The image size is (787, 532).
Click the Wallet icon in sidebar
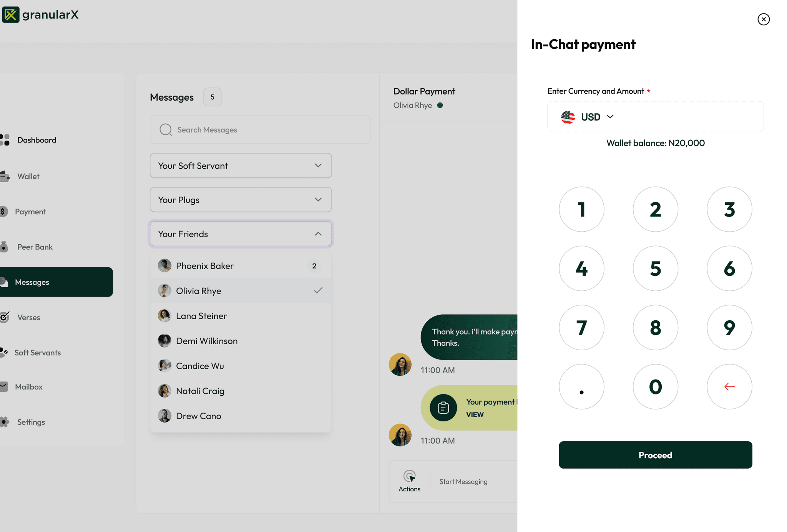pos(5,176)
